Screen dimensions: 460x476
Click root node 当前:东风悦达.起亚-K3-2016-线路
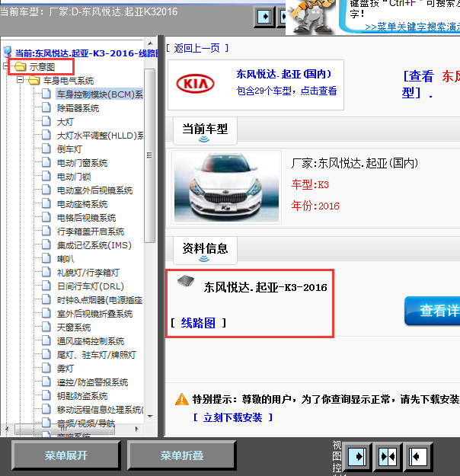pyautogui.click(x=87, y=53)
